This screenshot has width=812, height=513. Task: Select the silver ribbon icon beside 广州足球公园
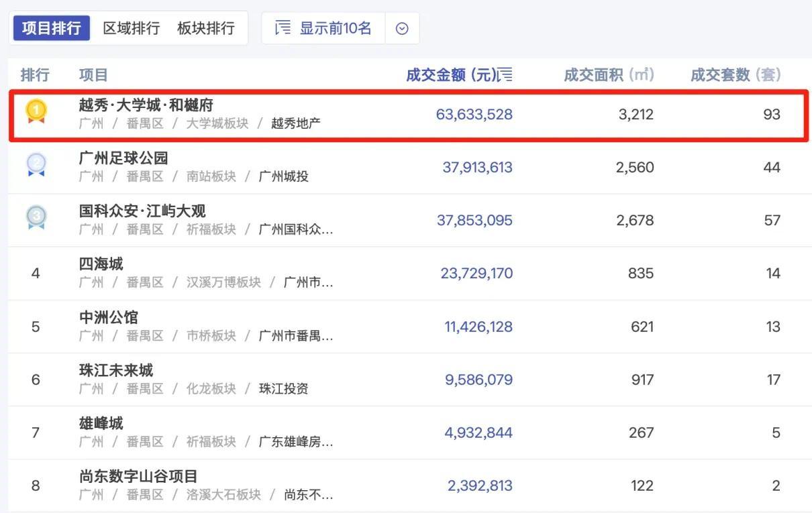click(x=34, y=161)
